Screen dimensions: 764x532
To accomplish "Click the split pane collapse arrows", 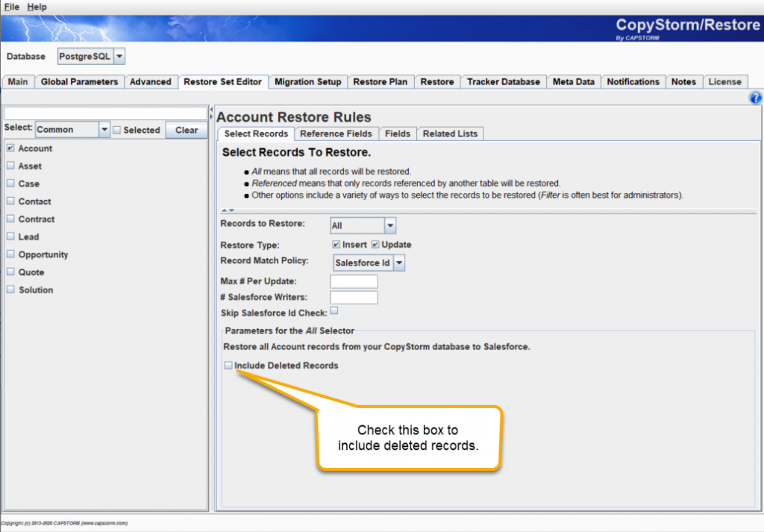I will [x=211, y=113].
